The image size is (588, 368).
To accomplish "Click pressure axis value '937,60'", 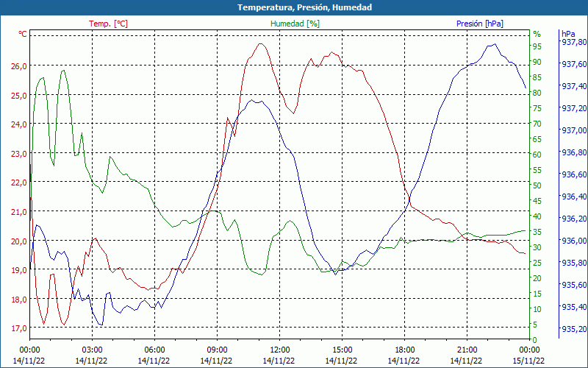I will (574, 64).
